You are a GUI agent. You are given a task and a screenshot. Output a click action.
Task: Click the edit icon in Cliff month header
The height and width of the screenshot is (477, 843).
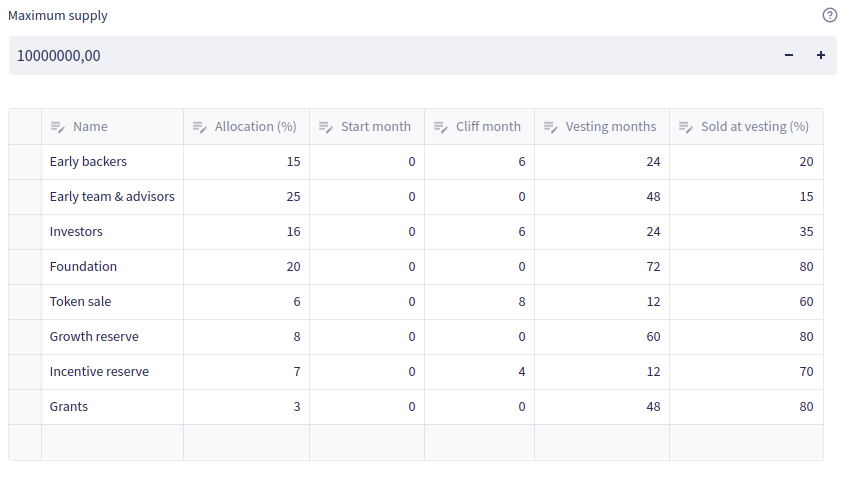[441, 127]
